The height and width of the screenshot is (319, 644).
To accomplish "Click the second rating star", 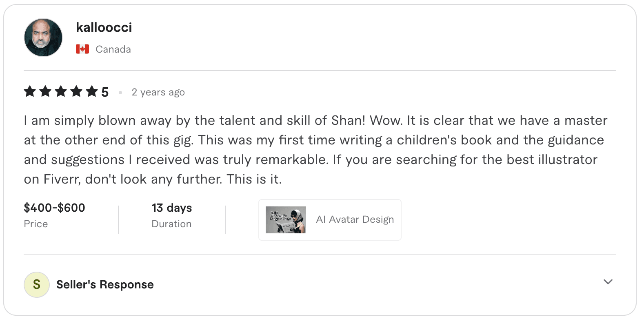I will click(45, 91).
